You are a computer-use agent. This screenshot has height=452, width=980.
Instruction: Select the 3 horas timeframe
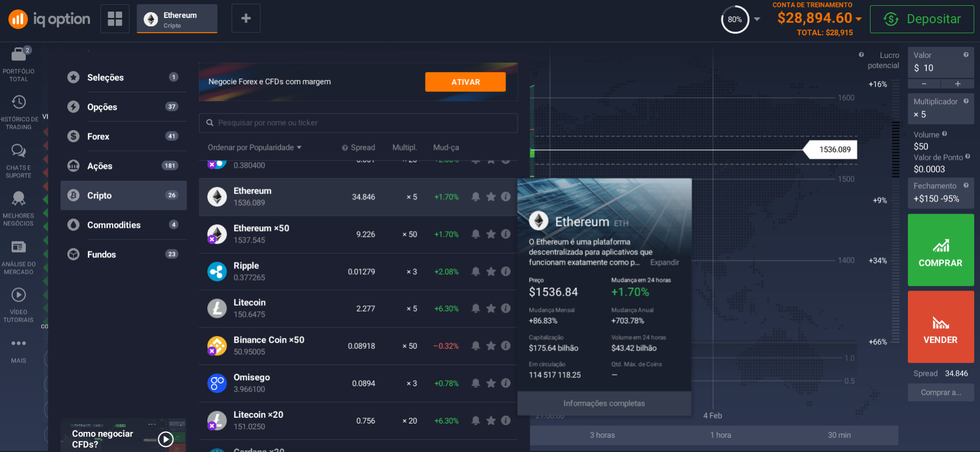pos(602,435)
